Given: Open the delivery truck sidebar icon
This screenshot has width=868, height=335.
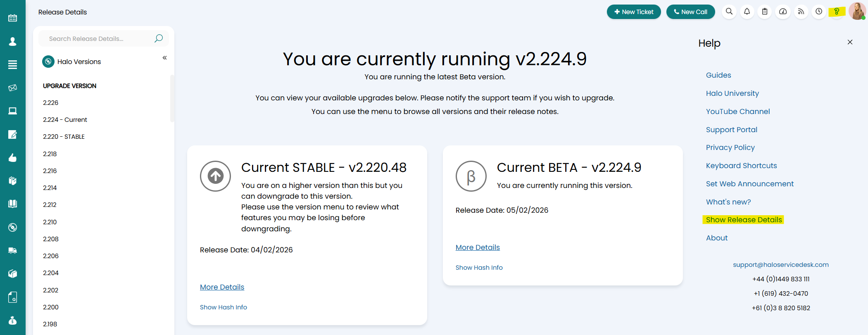Looking at the screenshot, I should 13,250.
